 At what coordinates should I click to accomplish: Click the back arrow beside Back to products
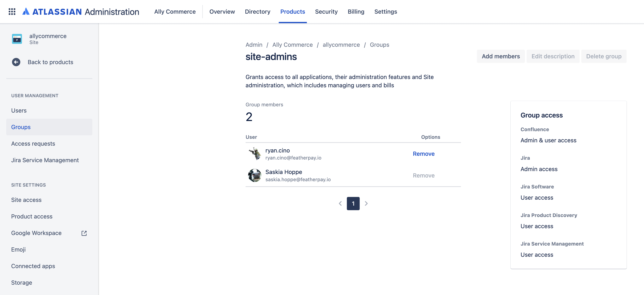(16, 62)
